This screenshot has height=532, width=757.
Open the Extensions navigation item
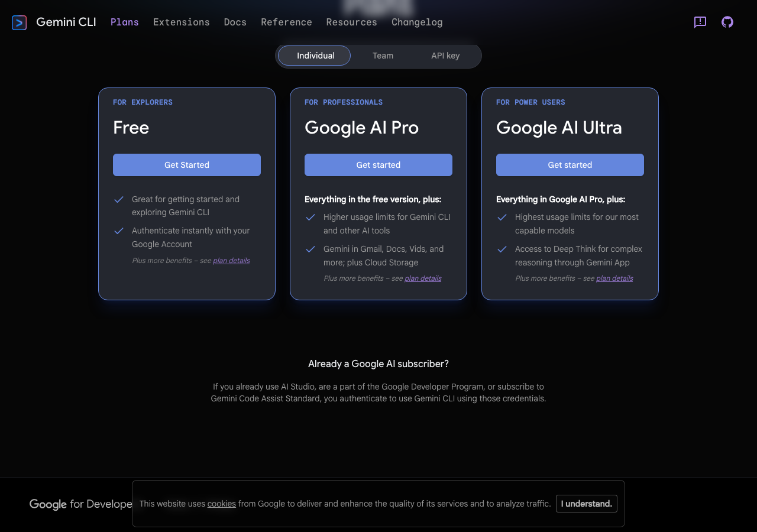[x=181, y=22]
